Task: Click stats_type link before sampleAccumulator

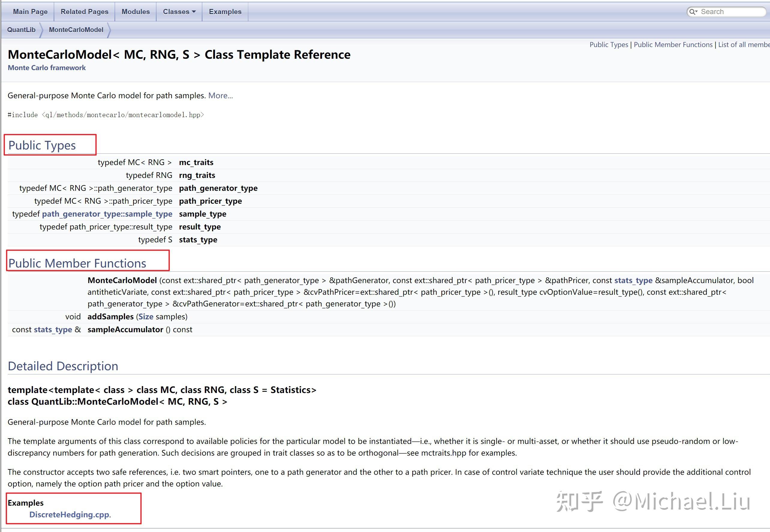Action: pos(53,330)
